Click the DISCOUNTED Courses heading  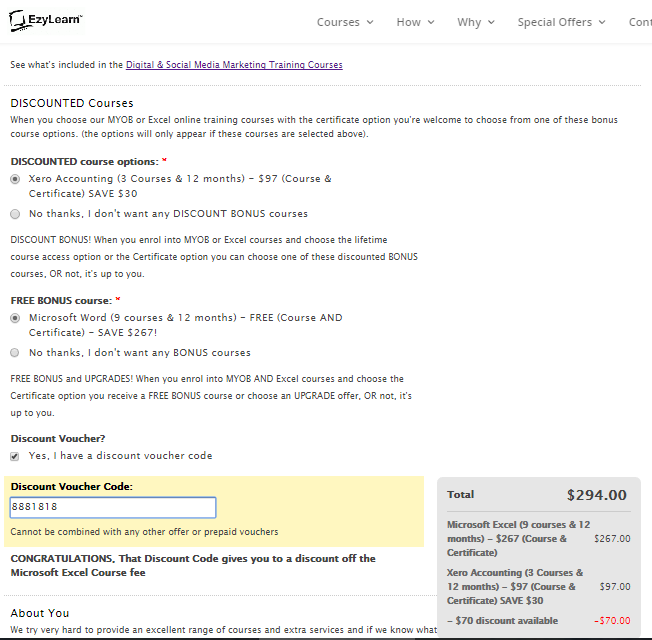pos(72,103)
